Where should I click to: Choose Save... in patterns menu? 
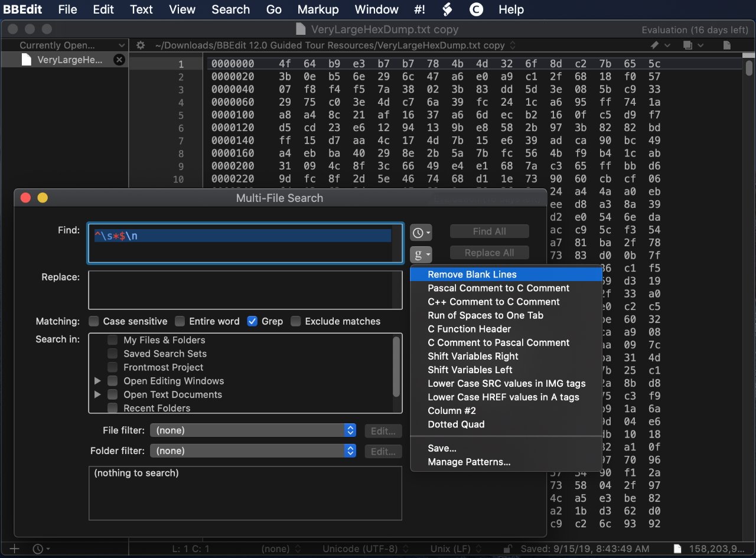coord(506,448)
